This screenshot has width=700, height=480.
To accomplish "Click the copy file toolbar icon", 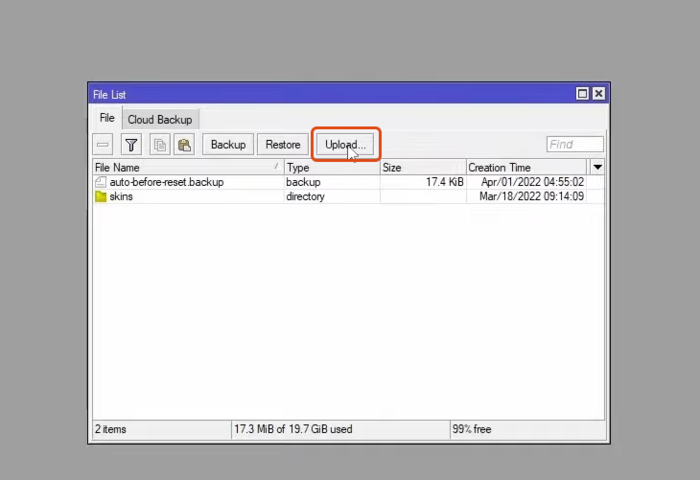I will point(160,145).
